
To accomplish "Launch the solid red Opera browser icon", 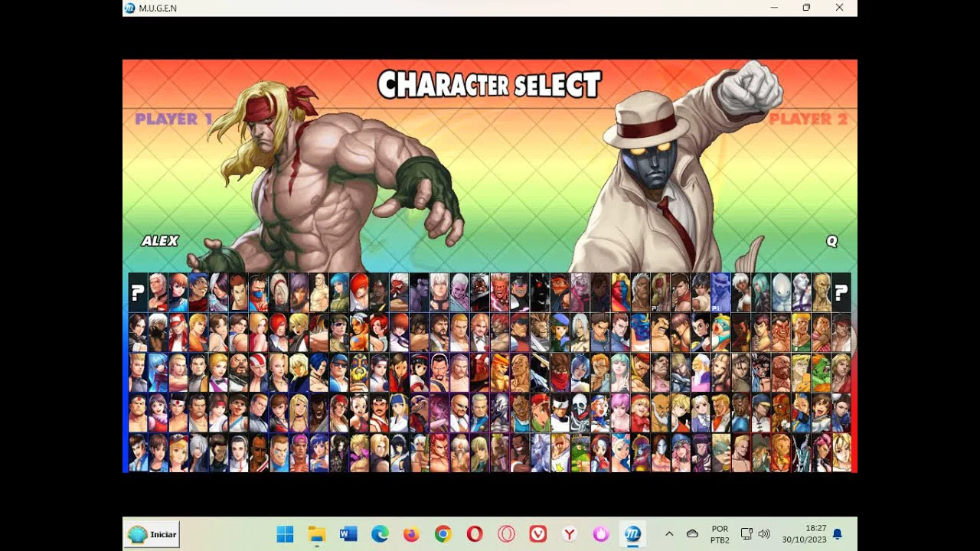I will pyautogui.click(x=475, y=534).
